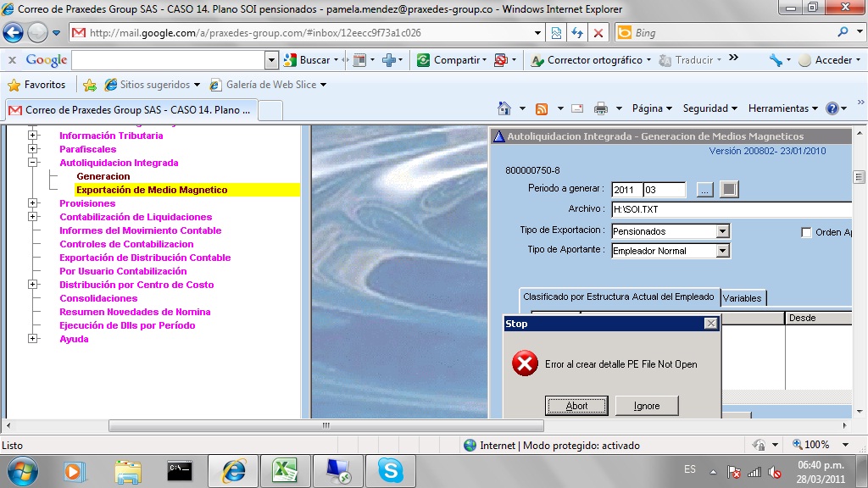Open the Tipo de Aportante dropdown
Screen dimensions: 868x488
(722, 251)
